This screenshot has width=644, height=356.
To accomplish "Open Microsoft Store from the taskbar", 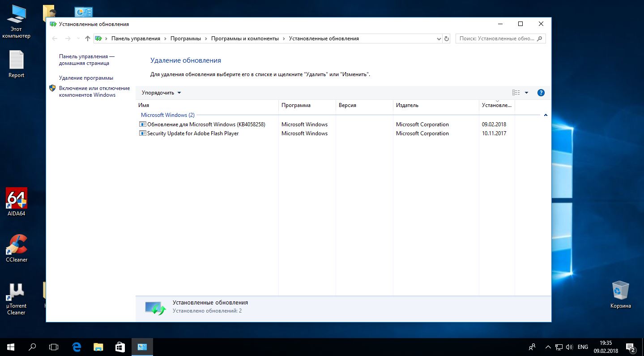I will (120, 347).
